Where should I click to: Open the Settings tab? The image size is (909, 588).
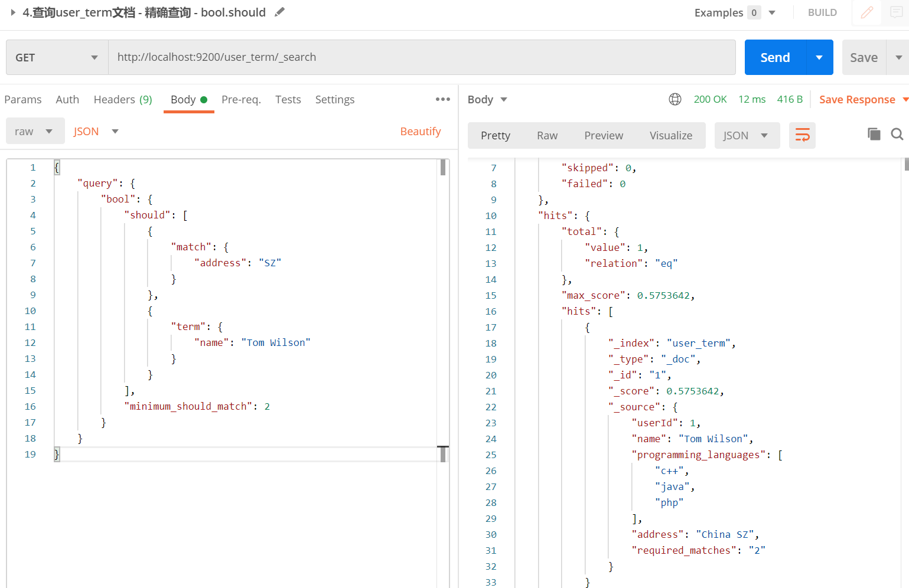click(335, 100)
